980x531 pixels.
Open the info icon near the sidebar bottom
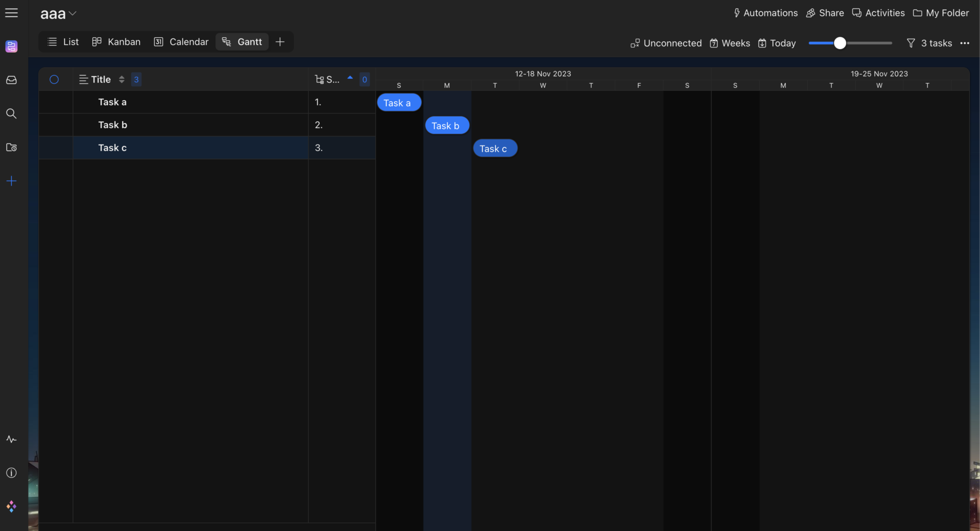point(11,473)
